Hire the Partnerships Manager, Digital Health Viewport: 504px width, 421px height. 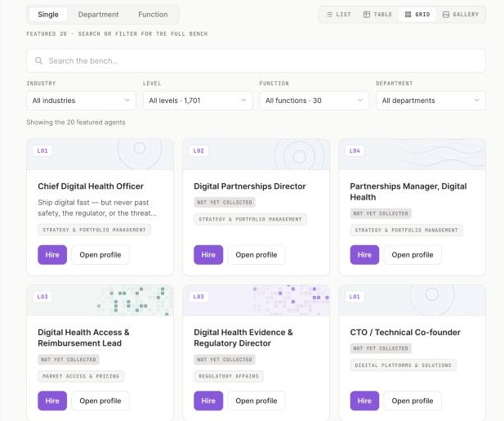(364, 255)
